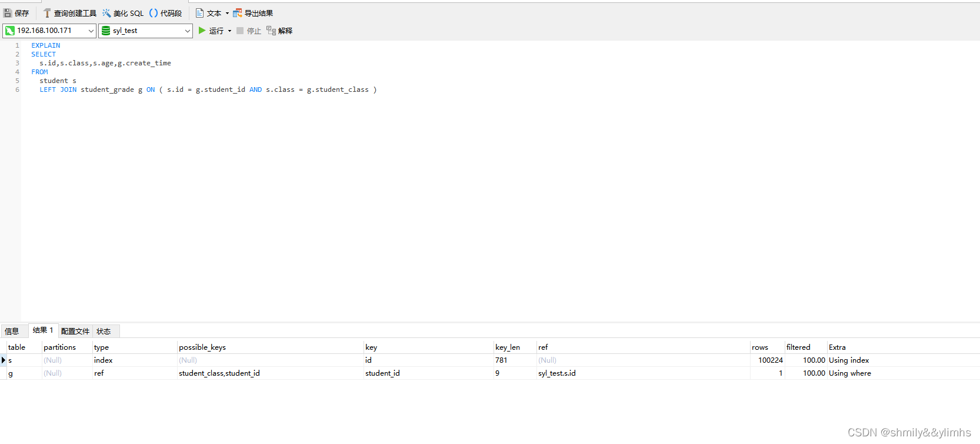The image size is (980, 444).
Task: Click Export Results (导出结果)
Action: click(253, 13)
